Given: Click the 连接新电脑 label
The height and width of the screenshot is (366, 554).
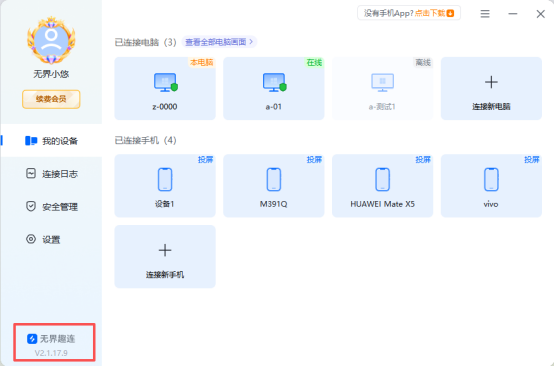Looking at the screenshot, I should (x=491, y=106).
